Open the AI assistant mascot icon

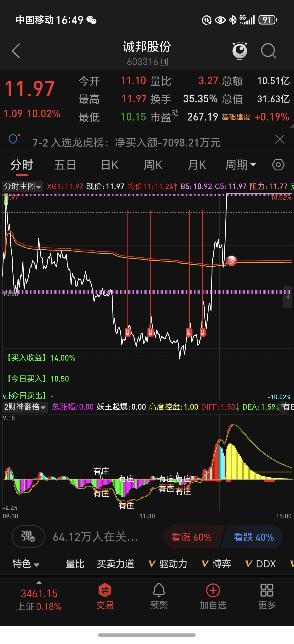pyautogui.click(x=240, y=51)
